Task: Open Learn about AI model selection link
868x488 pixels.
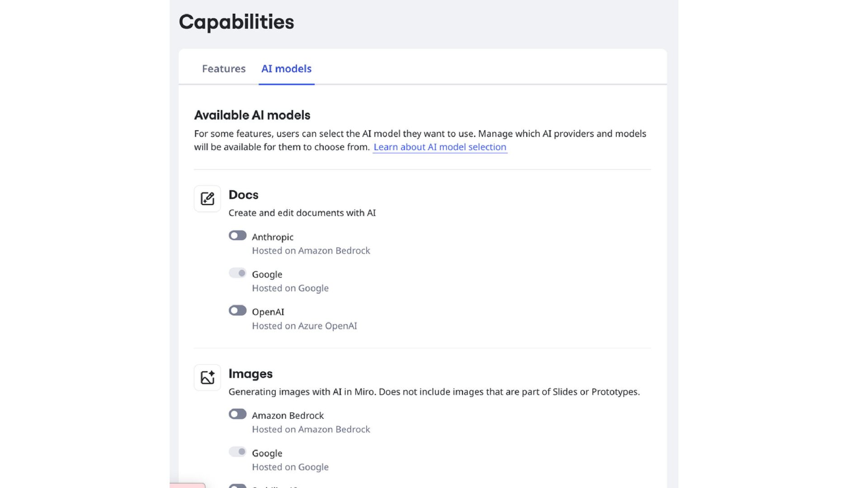Action: pyautogui.click(x=439, y=147)
